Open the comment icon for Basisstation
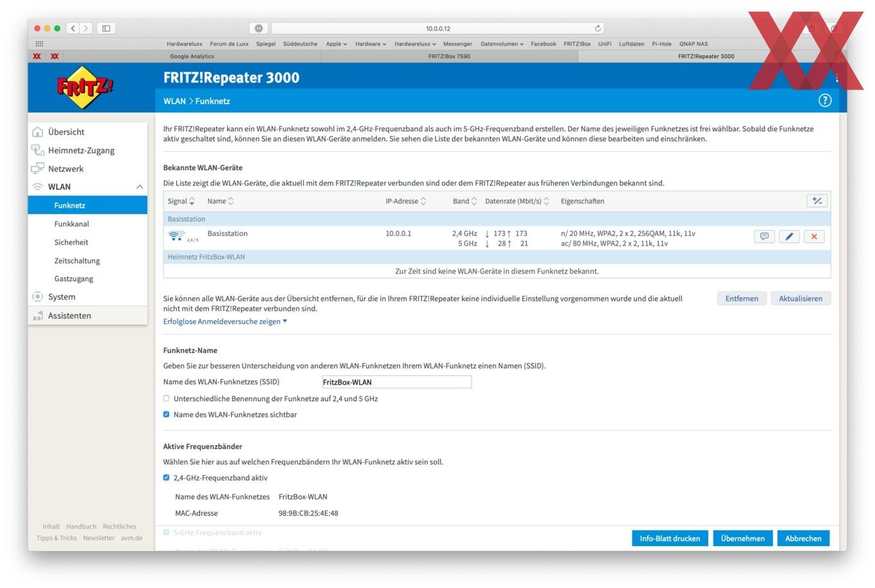The height and width of the screenshot is (588, 875). pos(764,237)
